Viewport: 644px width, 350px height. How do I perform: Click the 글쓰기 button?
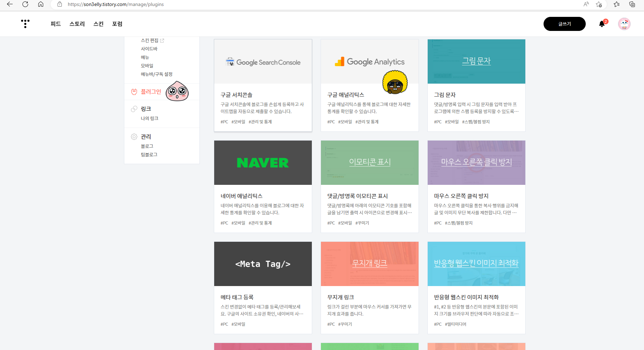(565, 24)
